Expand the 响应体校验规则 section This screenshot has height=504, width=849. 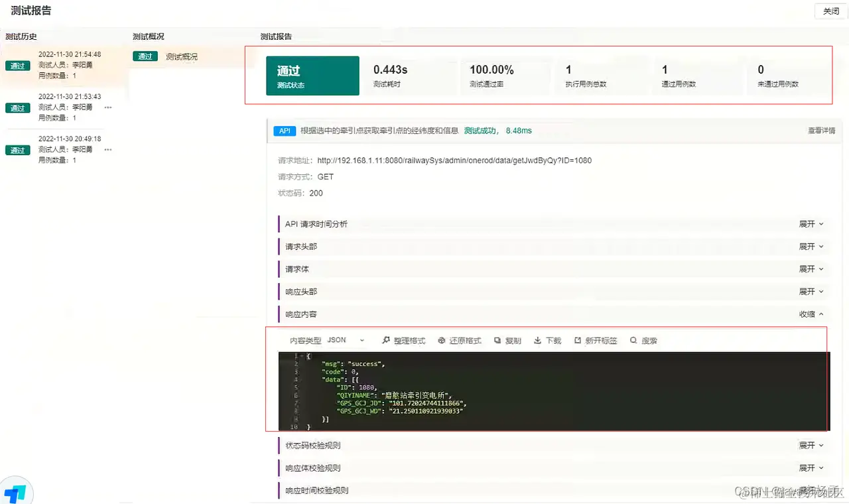(811, 468)
